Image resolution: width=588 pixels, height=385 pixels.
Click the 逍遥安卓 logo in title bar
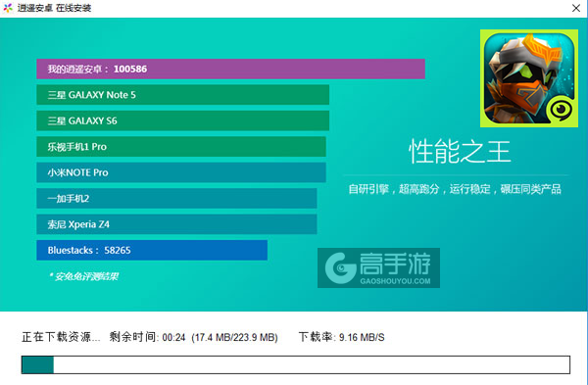point(8,8)
